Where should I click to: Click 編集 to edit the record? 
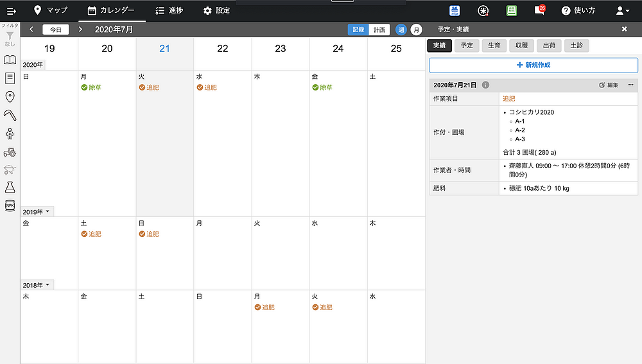[x=608, y=85]
